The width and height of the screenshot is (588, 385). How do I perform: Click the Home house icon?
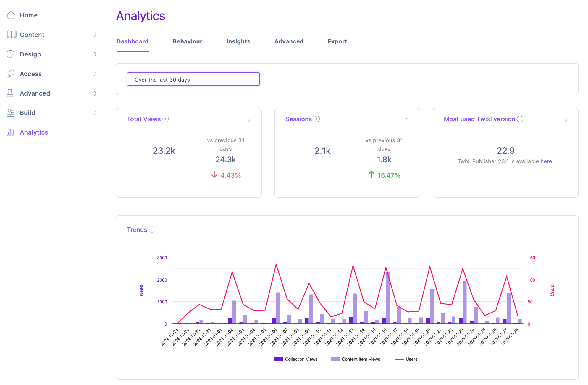[x=11, y=15]
